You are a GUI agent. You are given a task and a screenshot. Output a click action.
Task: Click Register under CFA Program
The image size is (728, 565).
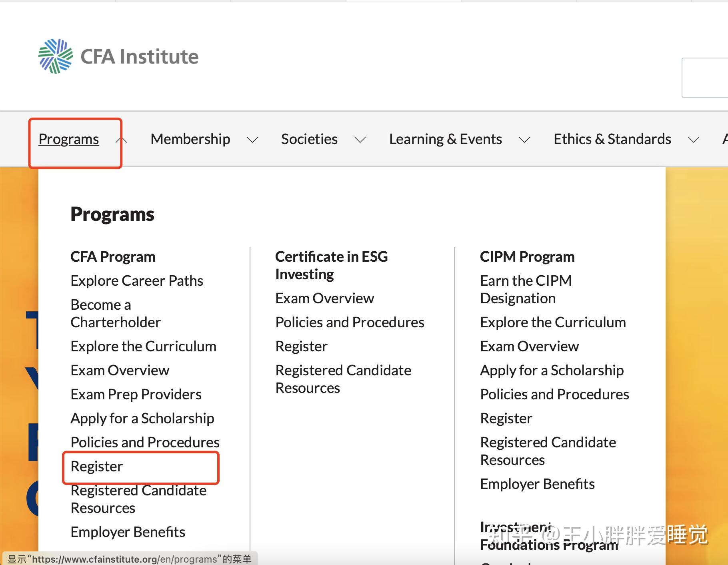pyautogui.click(x=97, y=467)
